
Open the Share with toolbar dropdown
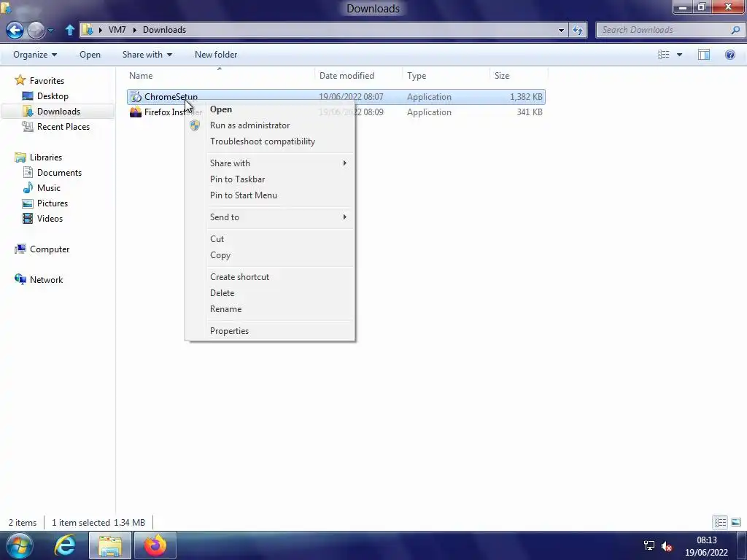coord(147,55)
